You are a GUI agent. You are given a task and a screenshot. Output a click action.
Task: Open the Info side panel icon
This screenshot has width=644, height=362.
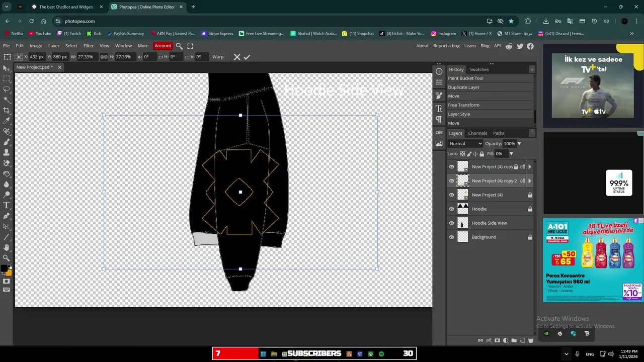click(x=439, y=71)
